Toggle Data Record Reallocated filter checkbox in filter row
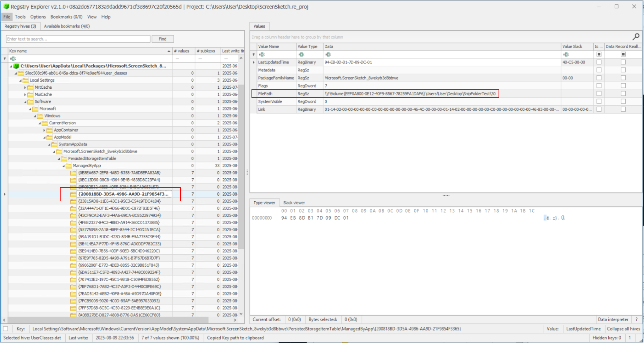Screen dimensions: 644x343 [x=623, y=54]
